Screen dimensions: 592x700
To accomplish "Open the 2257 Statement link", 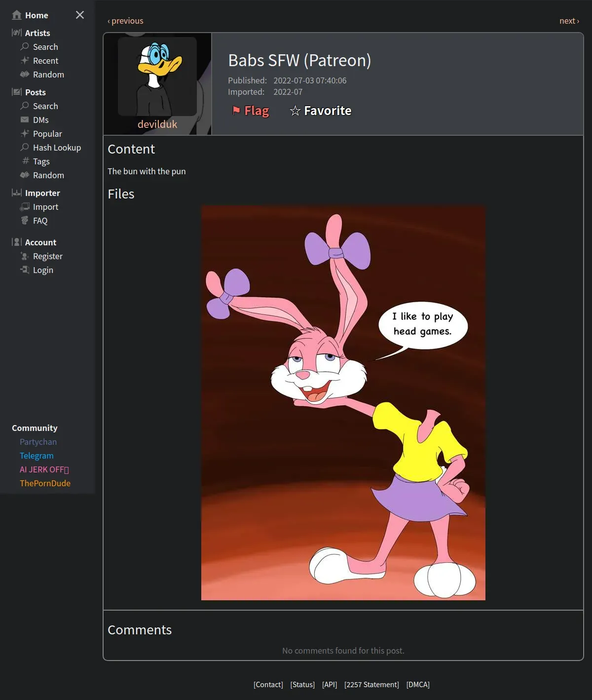I will click(x=371, y=685).
